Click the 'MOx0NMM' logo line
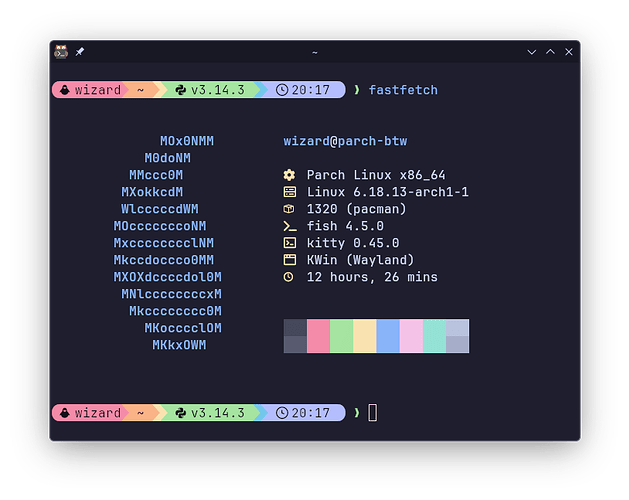Viewport: 629px width, 500px height. click(187, 141)
